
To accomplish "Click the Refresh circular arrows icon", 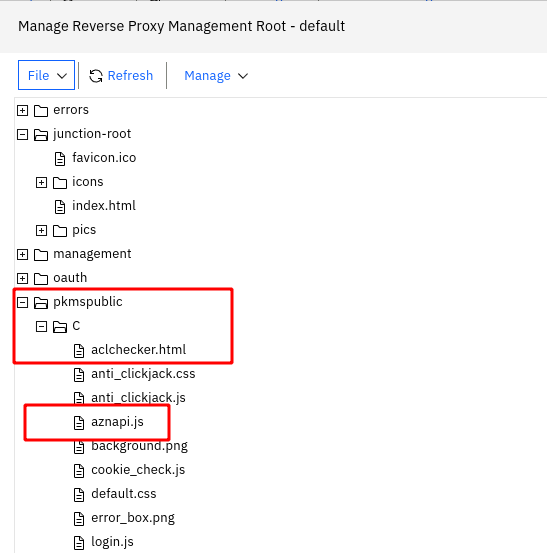I will click(x=96, y=76).
